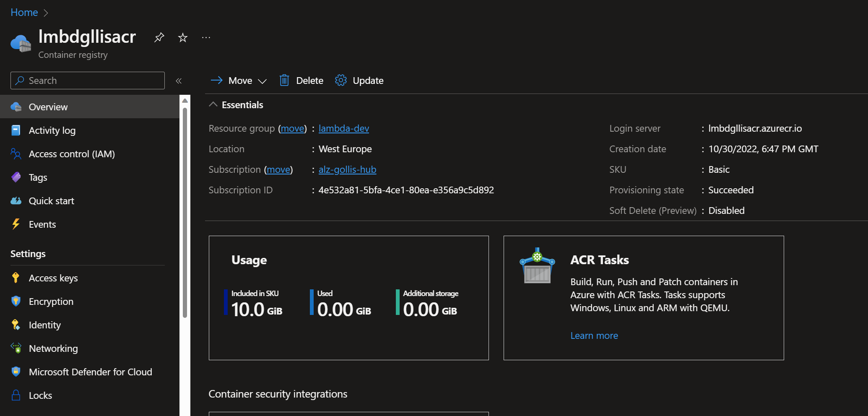Go to Networking settings
868x416 pixels.
(x=53, y=348)
